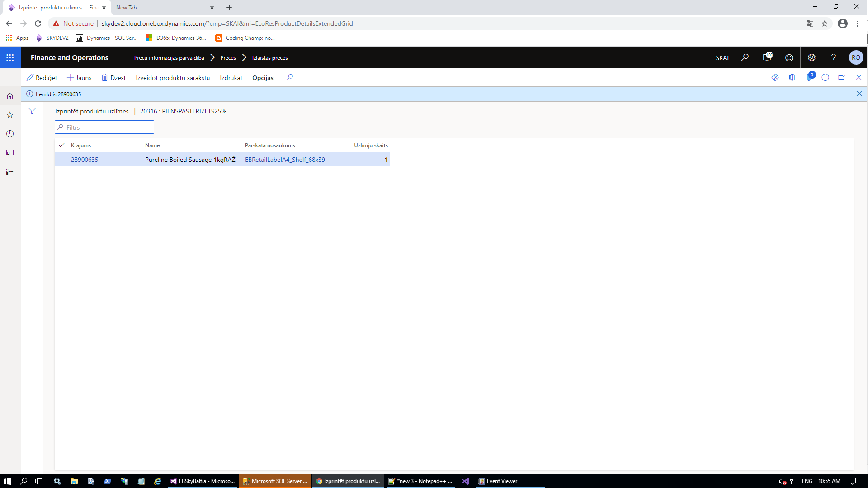Click the filter funnel icon
868x488 pixels.
tap(32, 111)
